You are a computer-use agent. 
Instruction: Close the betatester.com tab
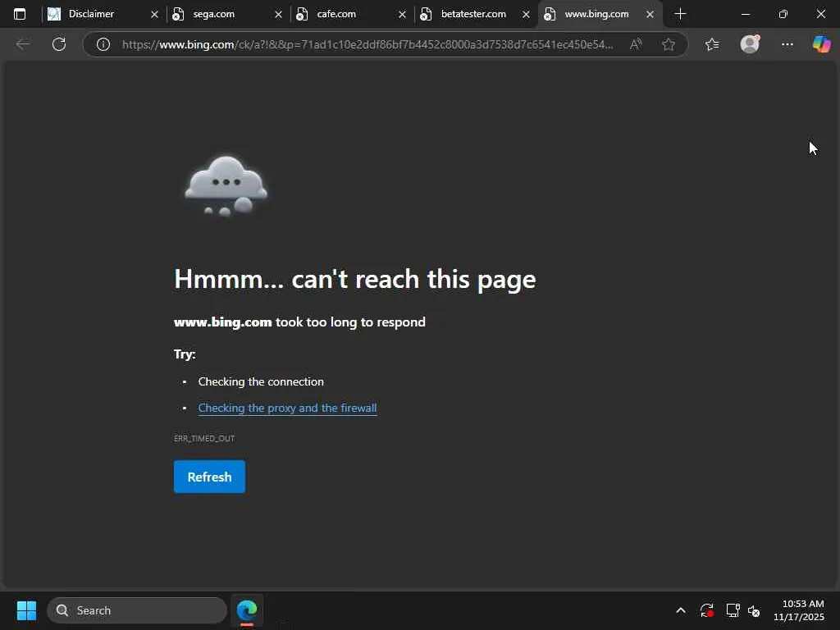pyautogui.click(x=526, y=15)
